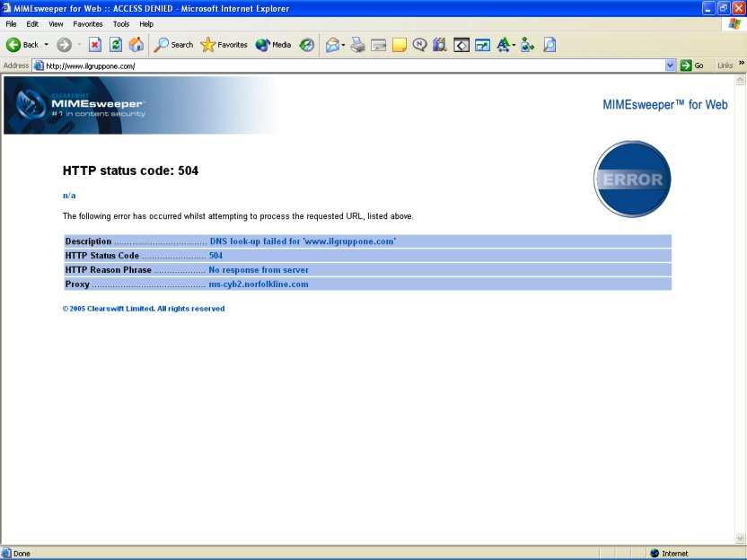747x560 pixels.
Task: Click the blue ERROR circle image
Action: tap(632, 179)
